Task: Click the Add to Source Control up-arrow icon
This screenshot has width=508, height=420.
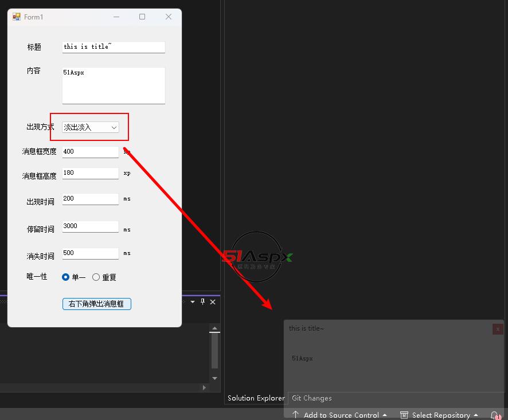Action: tap(295, 414)
